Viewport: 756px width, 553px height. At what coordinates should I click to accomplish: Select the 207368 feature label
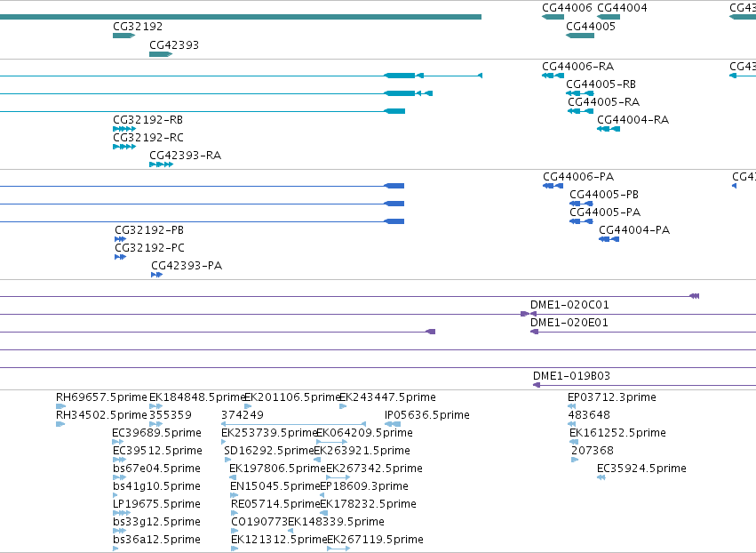[593, 451]
